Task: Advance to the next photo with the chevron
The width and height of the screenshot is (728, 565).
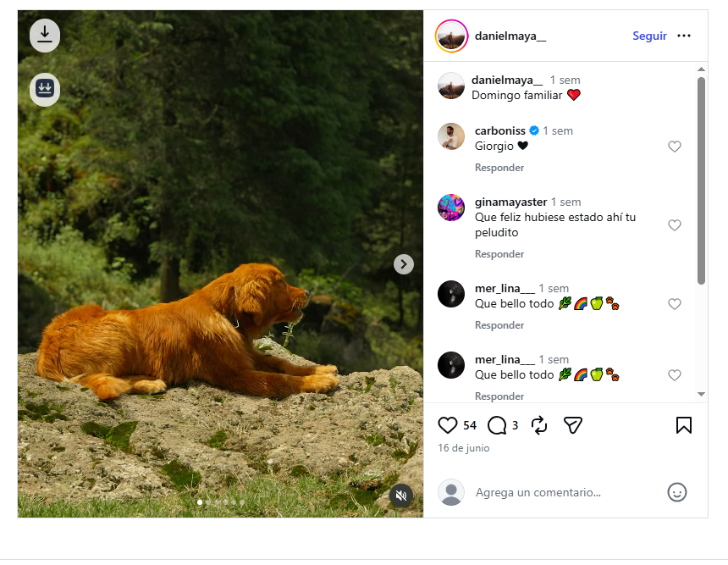Action: 404,264
